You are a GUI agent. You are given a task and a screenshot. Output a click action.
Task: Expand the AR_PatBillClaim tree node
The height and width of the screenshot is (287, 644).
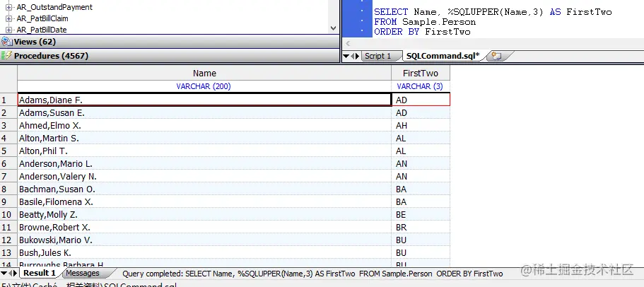click(8, 19)
